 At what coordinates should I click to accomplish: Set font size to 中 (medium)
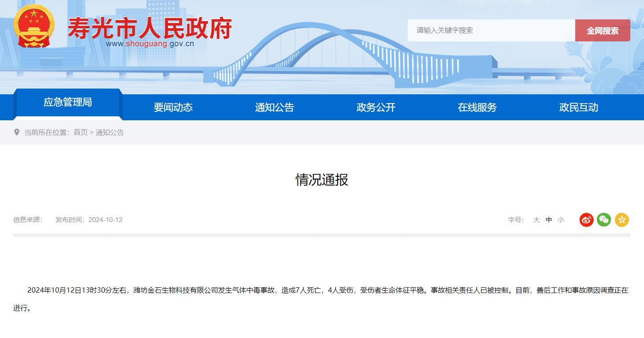click(x=548, y=219)
